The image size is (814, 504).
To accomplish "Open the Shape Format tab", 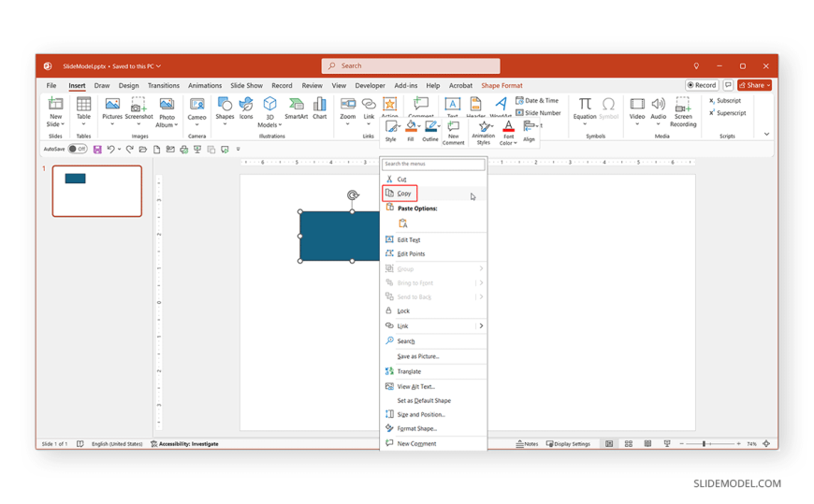I will coord(501,86).
